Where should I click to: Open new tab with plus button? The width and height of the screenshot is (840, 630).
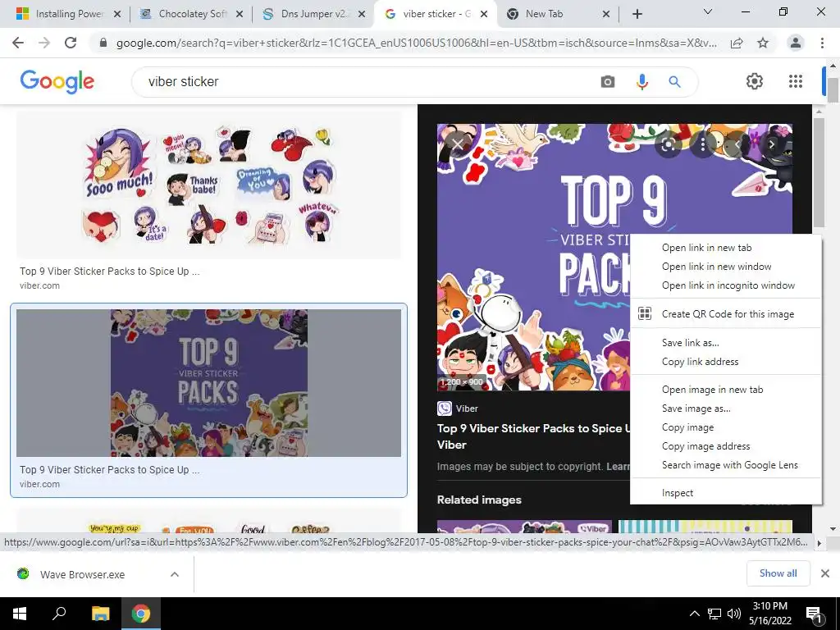637,15
